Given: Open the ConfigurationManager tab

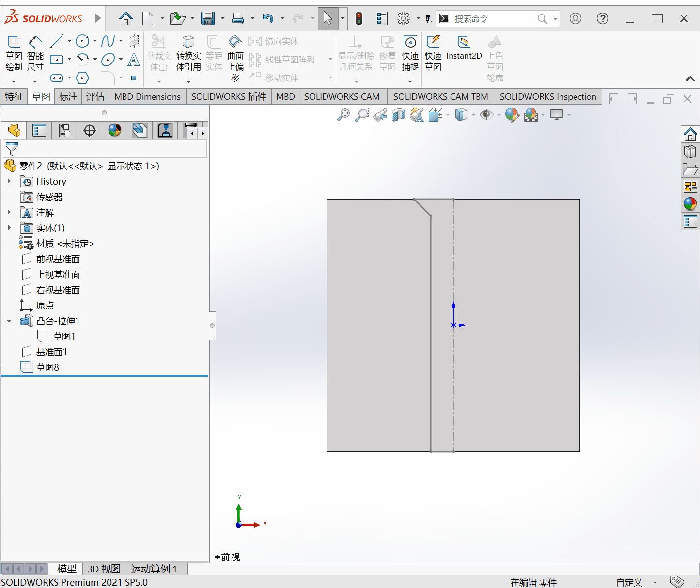Looking at the screenshot, I should click(x=64, y=130).
